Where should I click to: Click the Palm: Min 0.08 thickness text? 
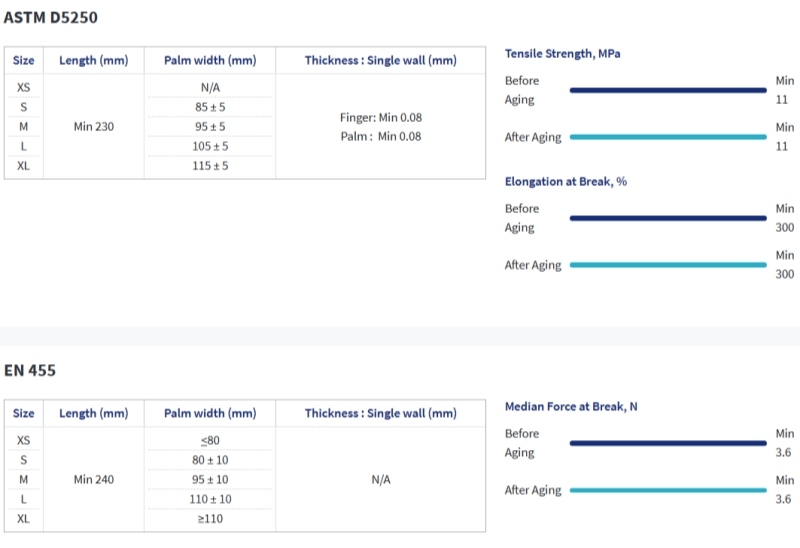point(380,137)
